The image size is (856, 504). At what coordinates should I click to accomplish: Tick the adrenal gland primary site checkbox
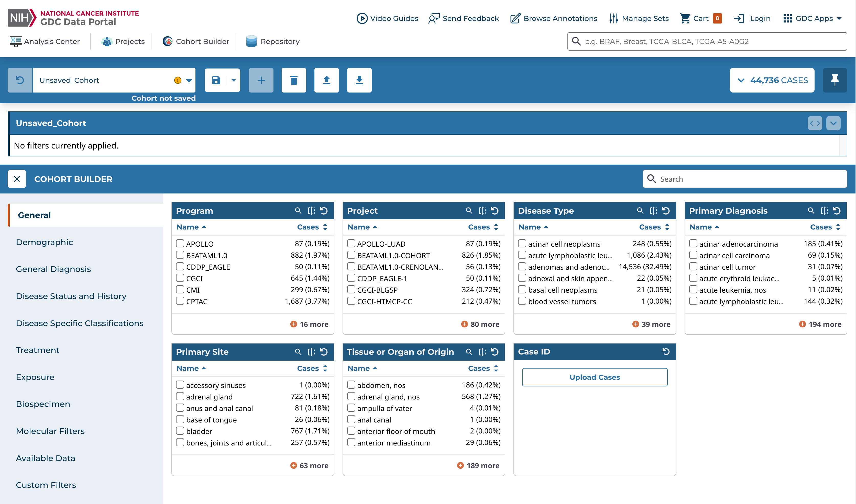[x=180, y=396]
